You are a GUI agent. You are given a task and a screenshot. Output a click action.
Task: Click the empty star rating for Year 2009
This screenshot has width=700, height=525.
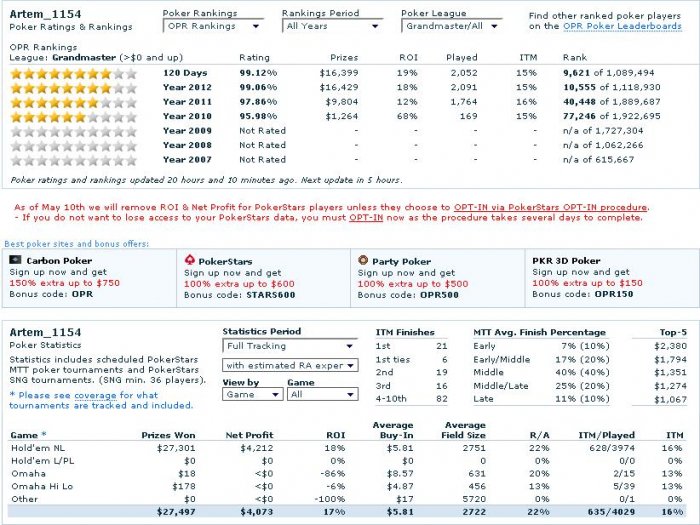pyautogui.click(x=74, y=132)
